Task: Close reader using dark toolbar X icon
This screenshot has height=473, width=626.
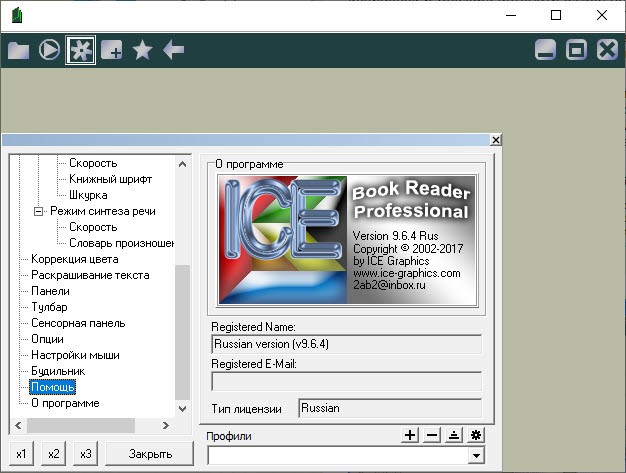Action: tap(607, 50)
